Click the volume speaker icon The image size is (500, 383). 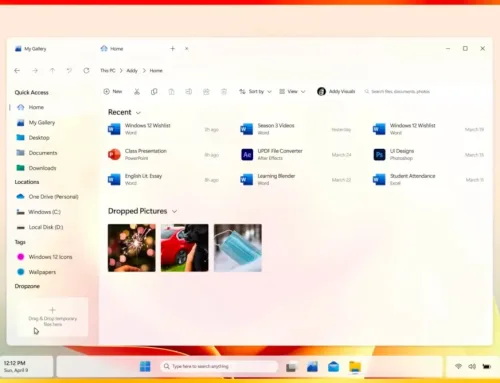tap(472, 367)
